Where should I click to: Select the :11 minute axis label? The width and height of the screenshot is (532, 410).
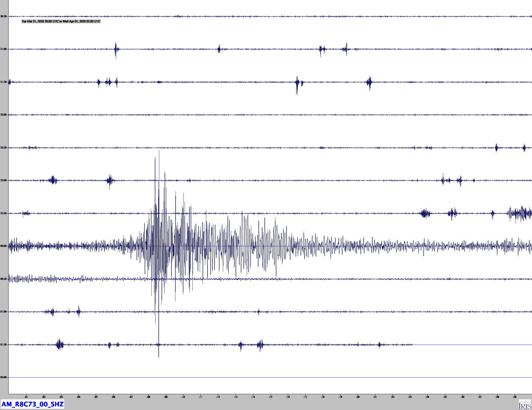(201, 397)
